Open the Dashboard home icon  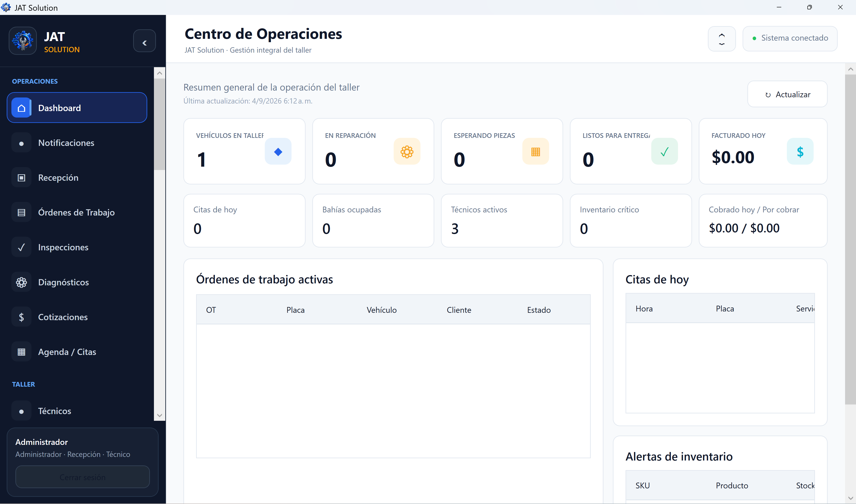[x=21, y=108]
